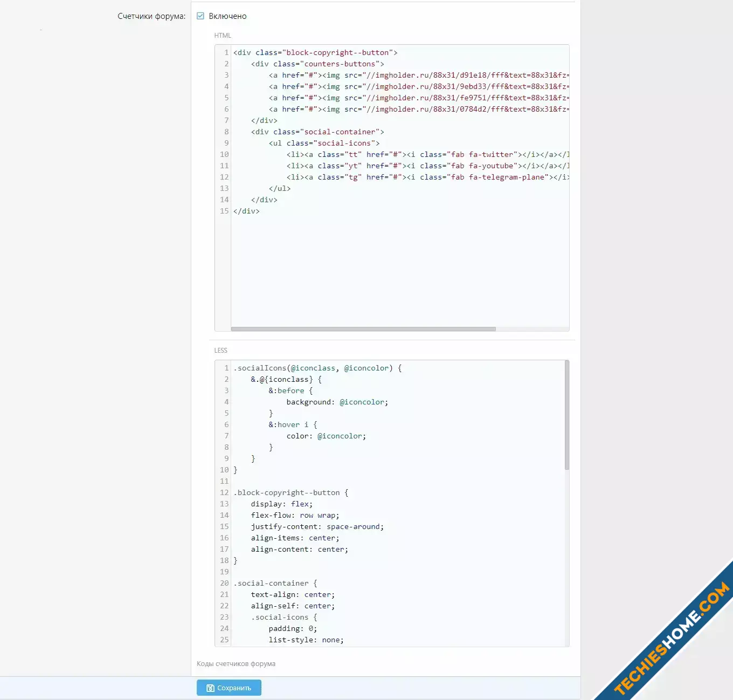
Task: Click the .socialIcons mixin definition line
Action: tap(317, 368)
